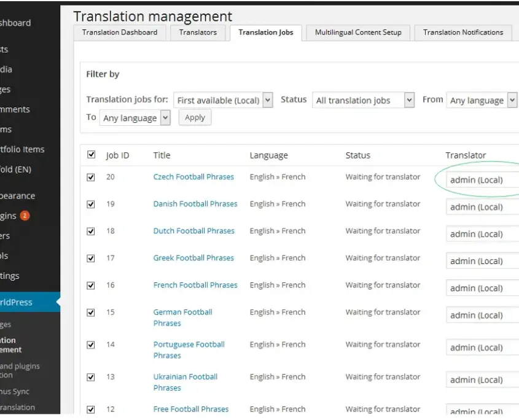Screen dimensions: 519x420
Task: Toggle the select-all checkbox in table header
Action: tap(91, 155)
